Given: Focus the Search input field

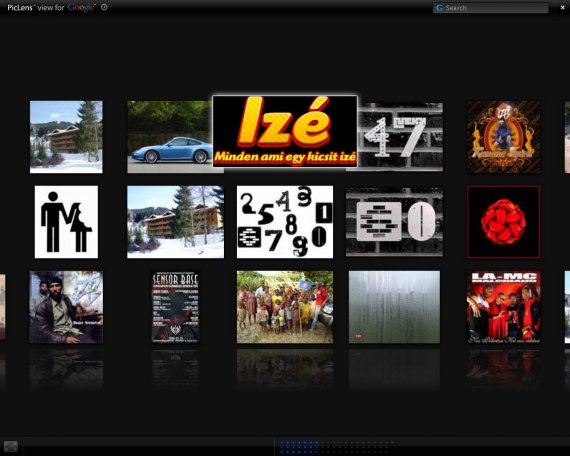Looking at the screenshot, I should coord(491,8).
